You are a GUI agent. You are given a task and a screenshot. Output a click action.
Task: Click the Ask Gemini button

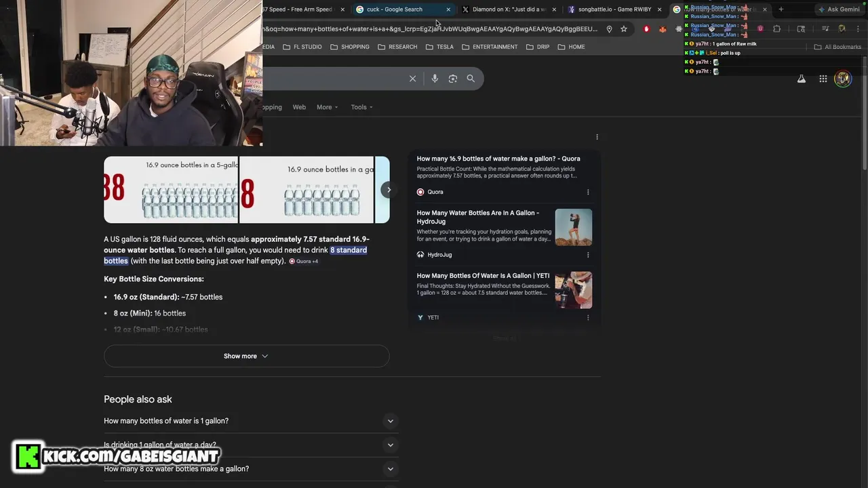point(840,9)
